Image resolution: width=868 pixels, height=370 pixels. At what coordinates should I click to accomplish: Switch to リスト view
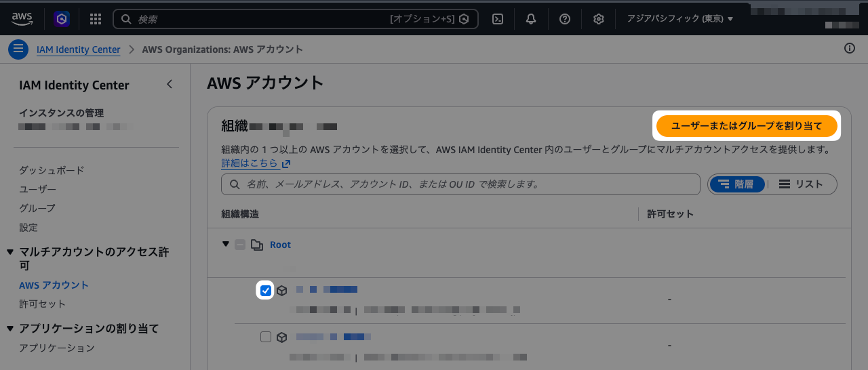pos(801,184)
